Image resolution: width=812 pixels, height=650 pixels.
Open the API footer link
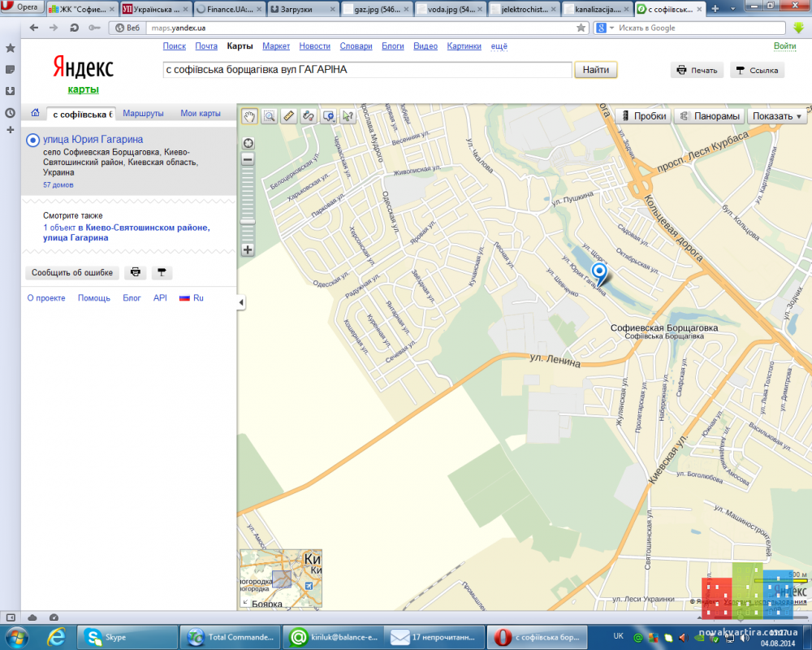coord(160,298)
